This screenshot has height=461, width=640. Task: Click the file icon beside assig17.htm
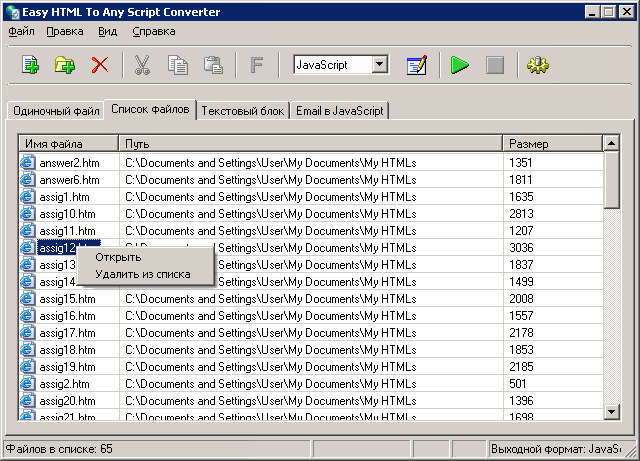[x=27, y=333]
